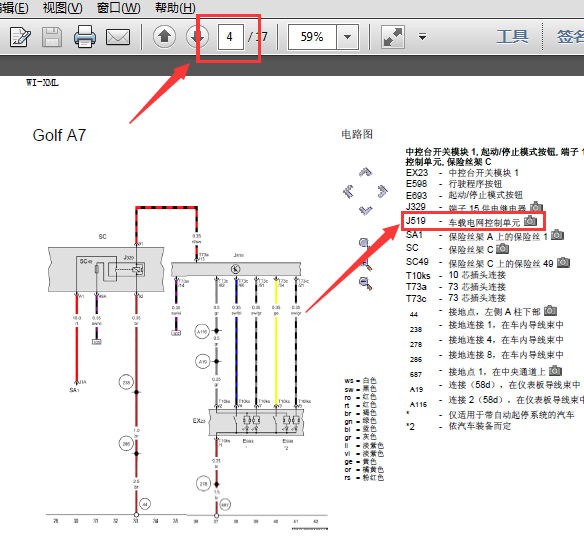
Task: Click circle node A19 in the diagram
Action: 203,361
